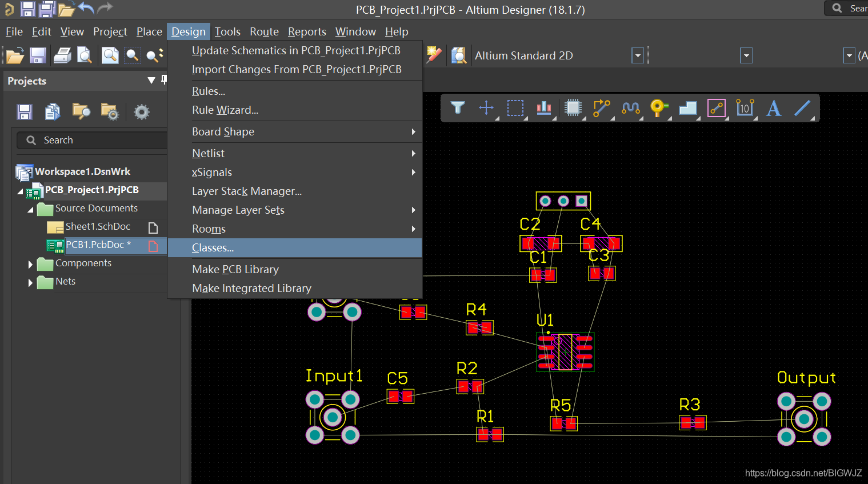The image size is (868, 484).
Task: Select Classes... from Design menu
Action: click(x=295, y=247)
